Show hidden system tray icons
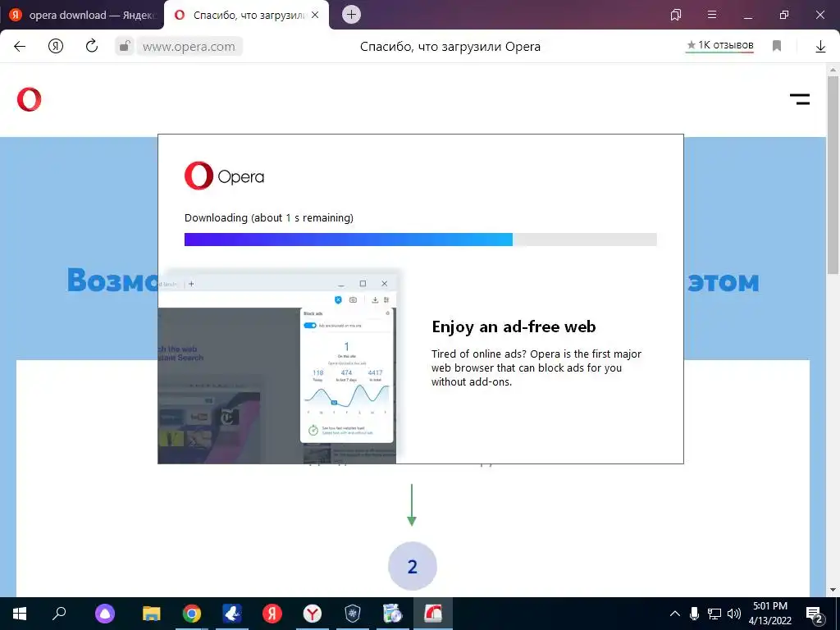840x630 pixels. (675, 614)
